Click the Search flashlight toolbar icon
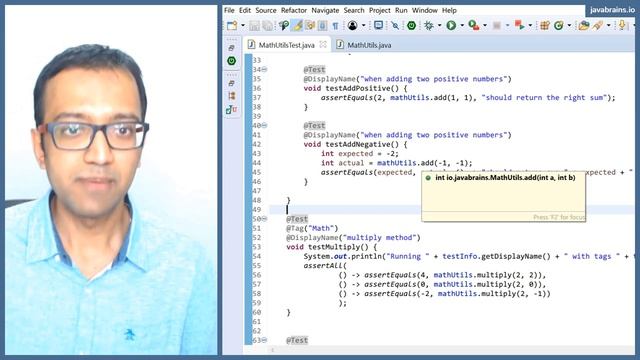 tap(598, 26)
